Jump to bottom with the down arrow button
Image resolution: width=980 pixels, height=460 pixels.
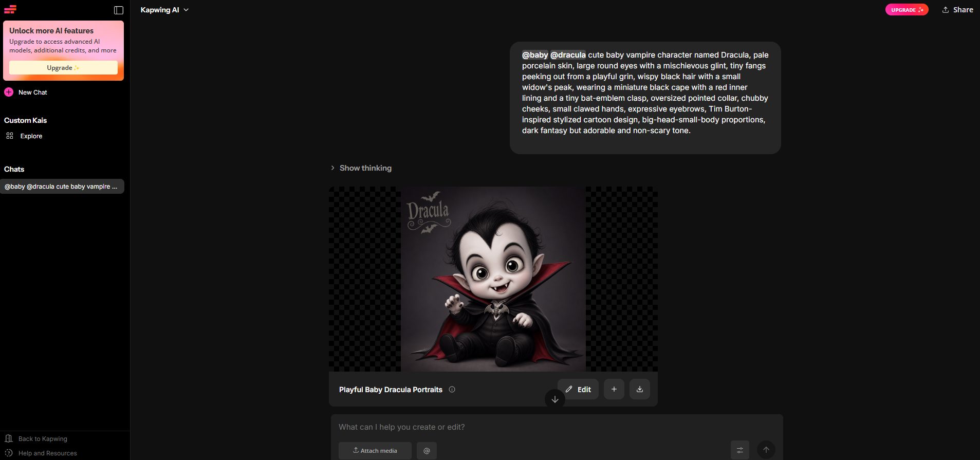(555, 399)
